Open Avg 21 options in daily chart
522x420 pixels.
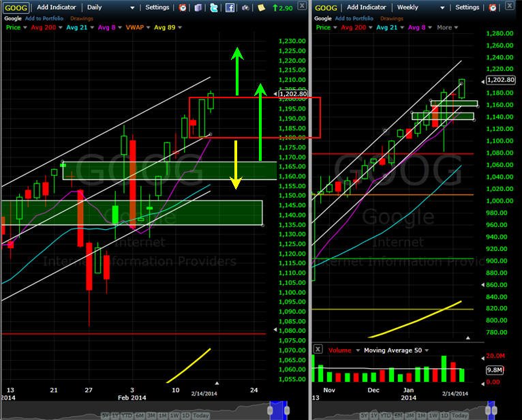pos(92,28)
